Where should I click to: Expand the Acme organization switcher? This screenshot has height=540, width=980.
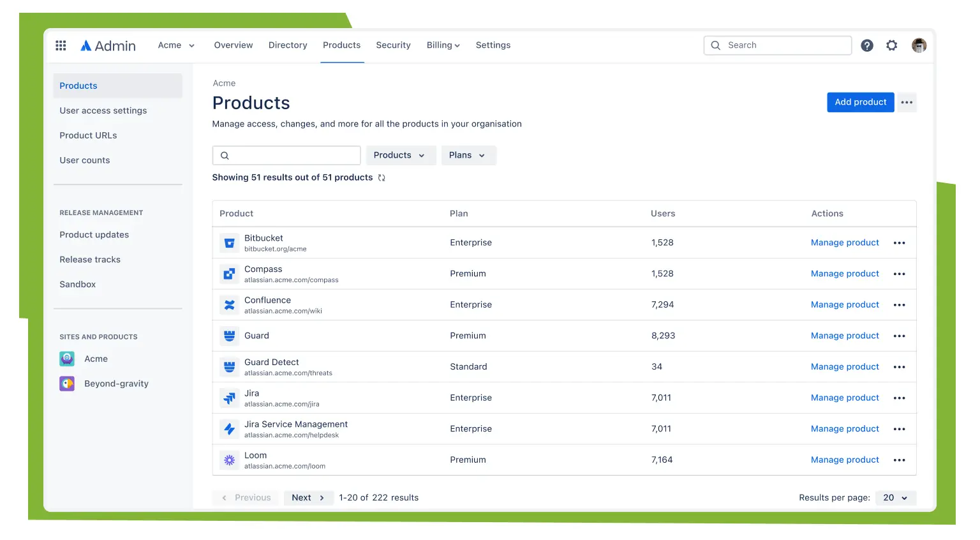coord(176,45)
